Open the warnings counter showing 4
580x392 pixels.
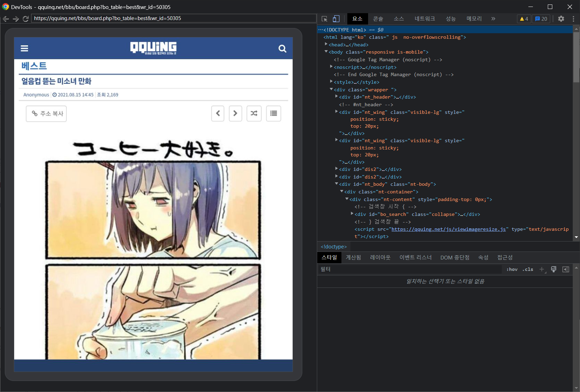[524, 19]
